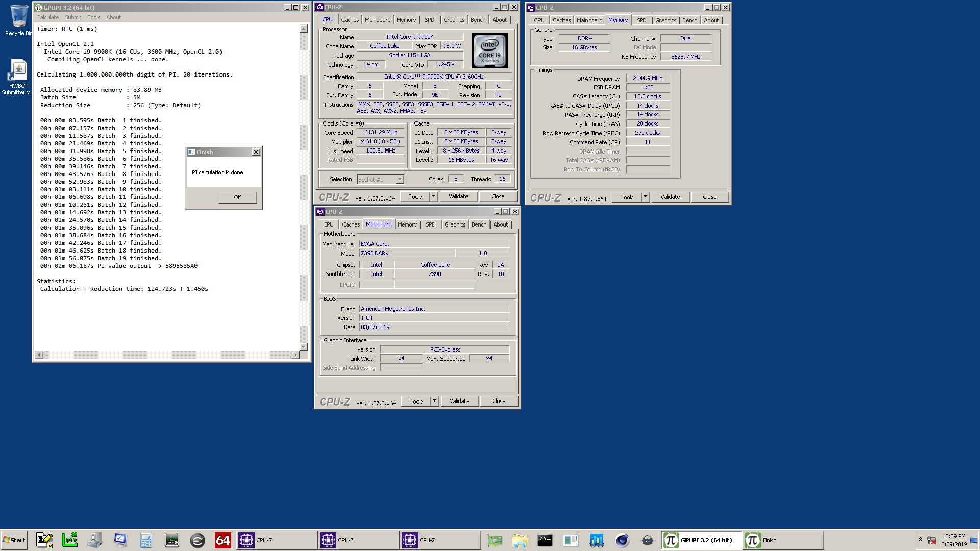The height and width of the screenshot is (551, 980).
Task: Open Mainboard tab in CPU-Z Memory window
Action: point(590,20)
